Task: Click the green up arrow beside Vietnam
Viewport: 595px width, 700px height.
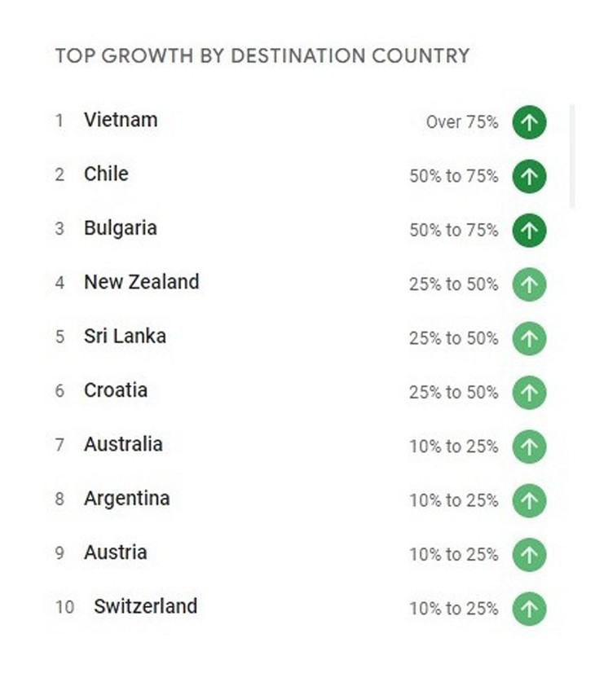Action: click(529, 122)
